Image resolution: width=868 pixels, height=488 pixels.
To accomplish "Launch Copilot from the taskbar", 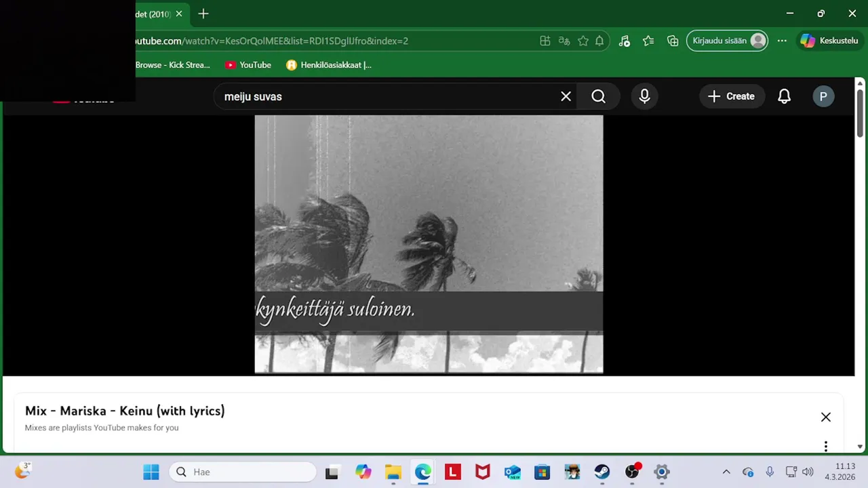I will [363, 472].
